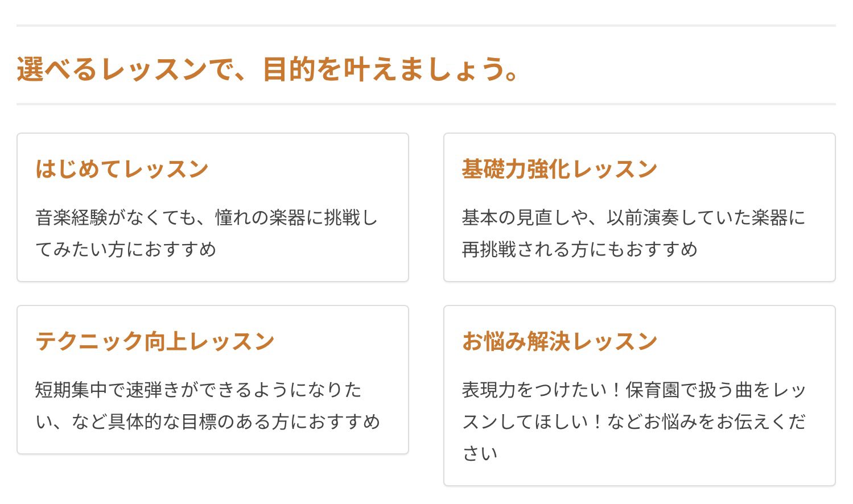
Task: Click the line starting 短期集中で速弾き
Action: coord(198,390)
